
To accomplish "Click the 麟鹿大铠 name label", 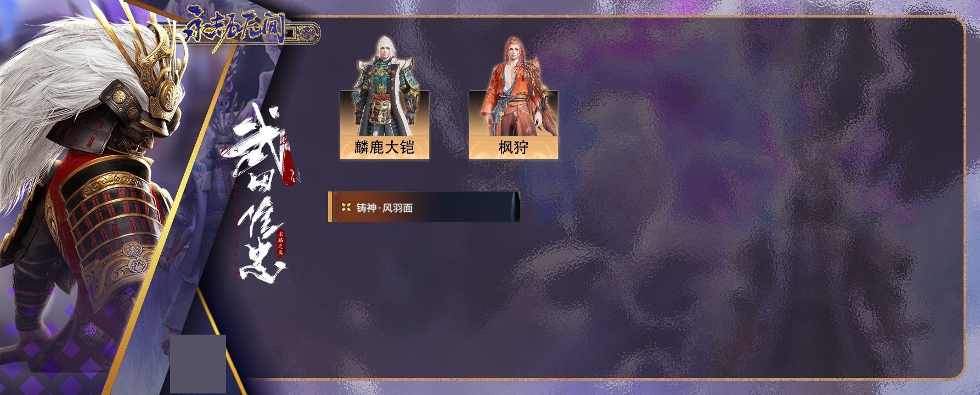I will 384,148.
